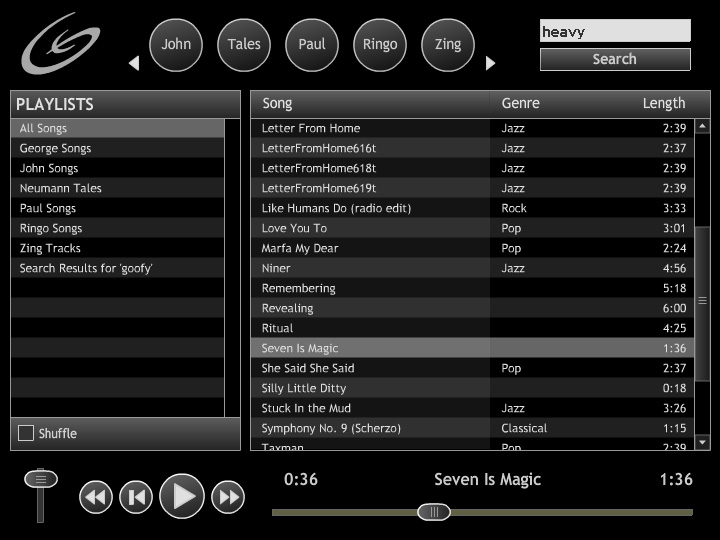720x540 pixels.
Task: Click the skip-to-previous track button
Action: tap(136, 497)
